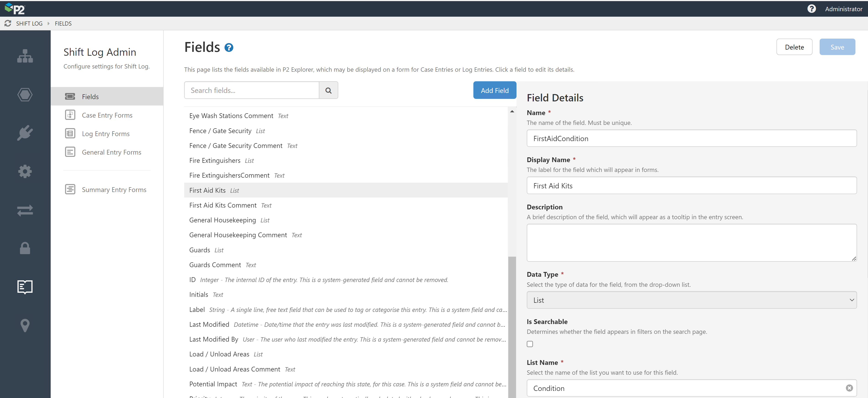Image resolution: width=868 pixels, height=398 pixels.
Task: Expand the Data Type dropdown
Action: (x=691, y=300)
